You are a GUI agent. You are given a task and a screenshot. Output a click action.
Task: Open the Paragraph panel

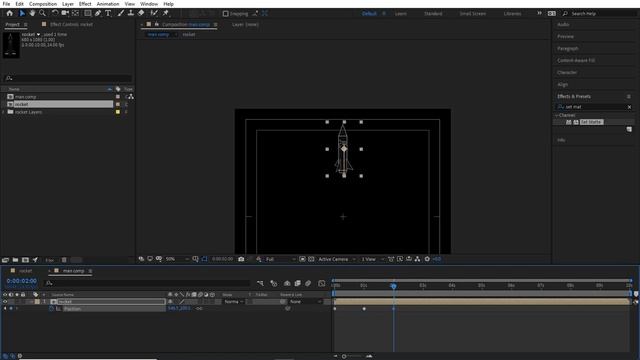567,48
